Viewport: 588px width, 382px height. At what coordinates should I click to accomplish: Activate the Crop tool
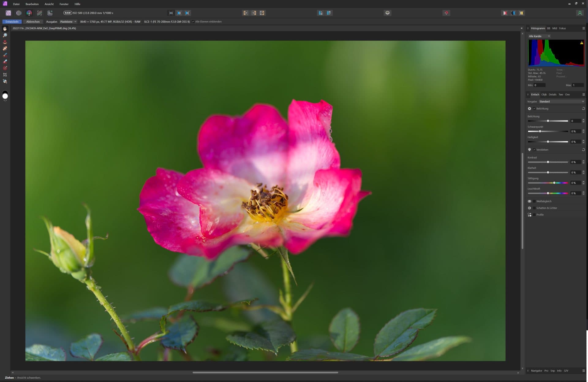click(5, 74)
